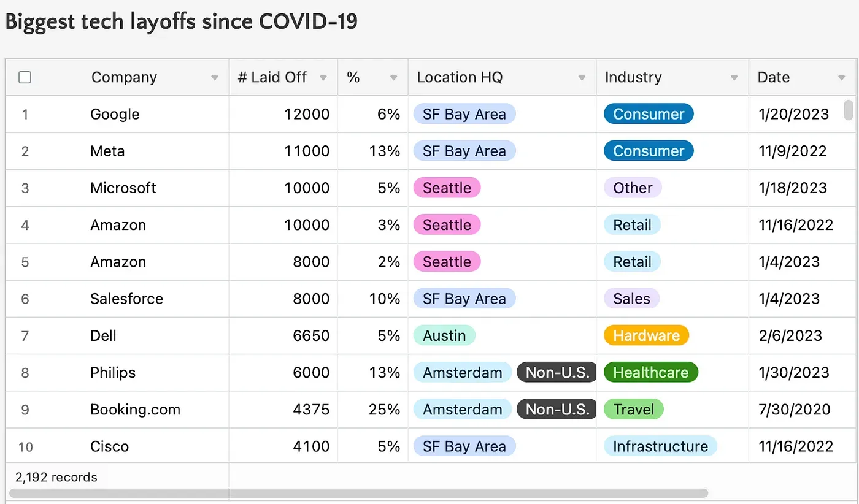Viewport: 859px width, 504px height.
Task: Click the # Laid Off column header label
Action: point(272,77)
